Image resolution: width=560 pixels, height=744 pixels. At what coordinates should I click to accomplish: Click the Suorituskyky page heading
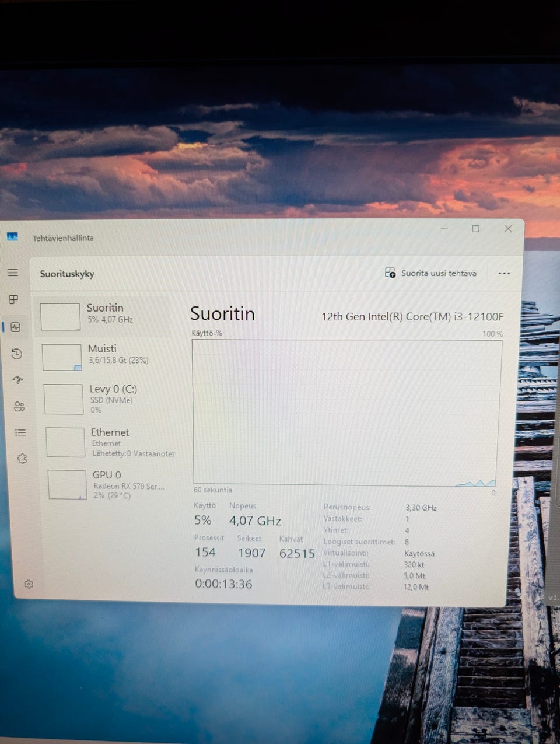(x=67, y=274)
